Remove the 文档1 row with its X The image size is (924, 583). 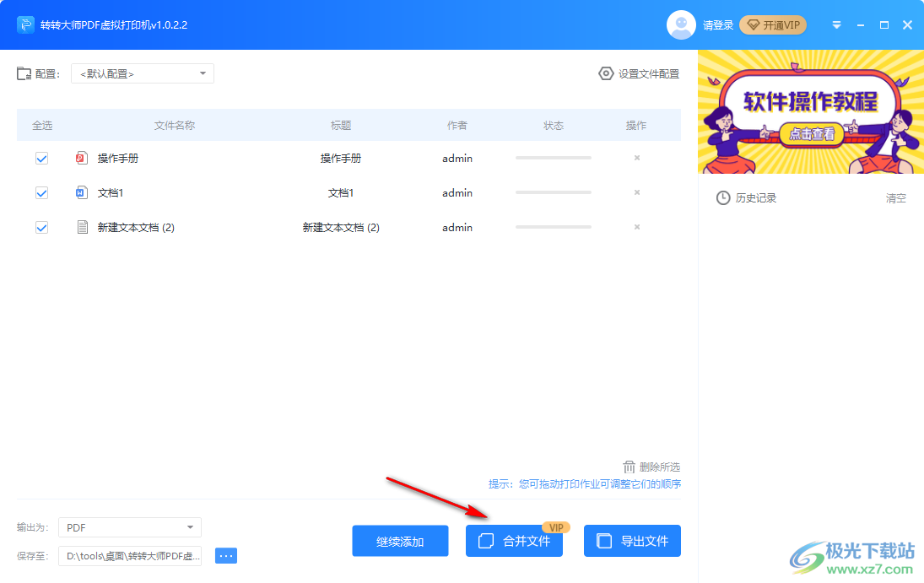(636, 192)
